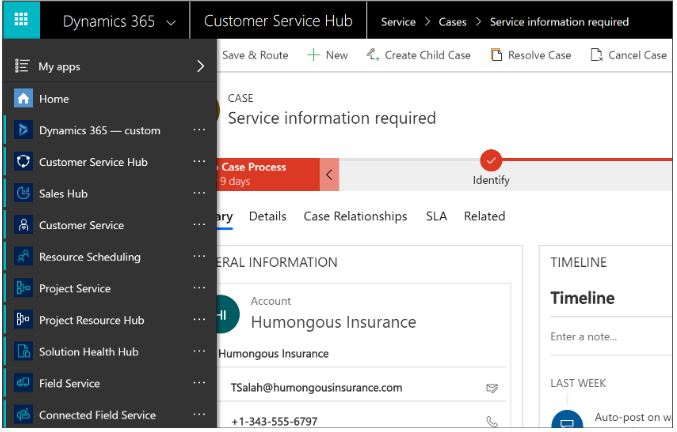This screenshot has height=432, width=677.
Task: Click the Timeline heading
Action: 582,298
